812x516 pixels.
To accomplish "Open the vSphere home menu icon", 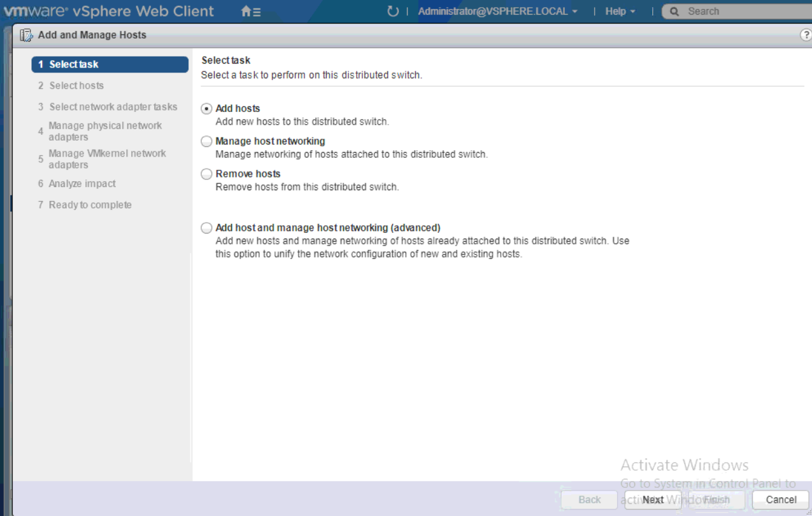I will [x=250, y=11].
